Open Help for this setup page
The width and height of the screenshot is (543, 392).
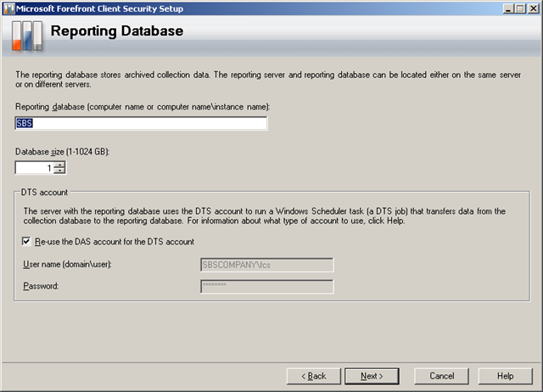coord(506,376)
